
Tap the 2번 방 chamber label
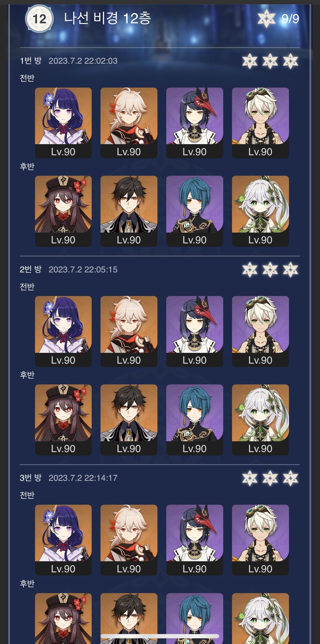pos(31,269)
